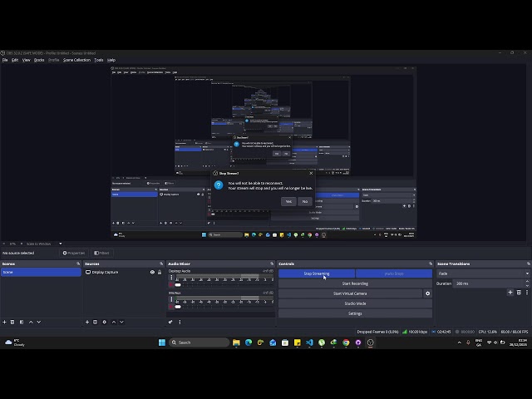The image size is (532, 399).
Task: Show hidden system tray icons
Action: [460, 342]
